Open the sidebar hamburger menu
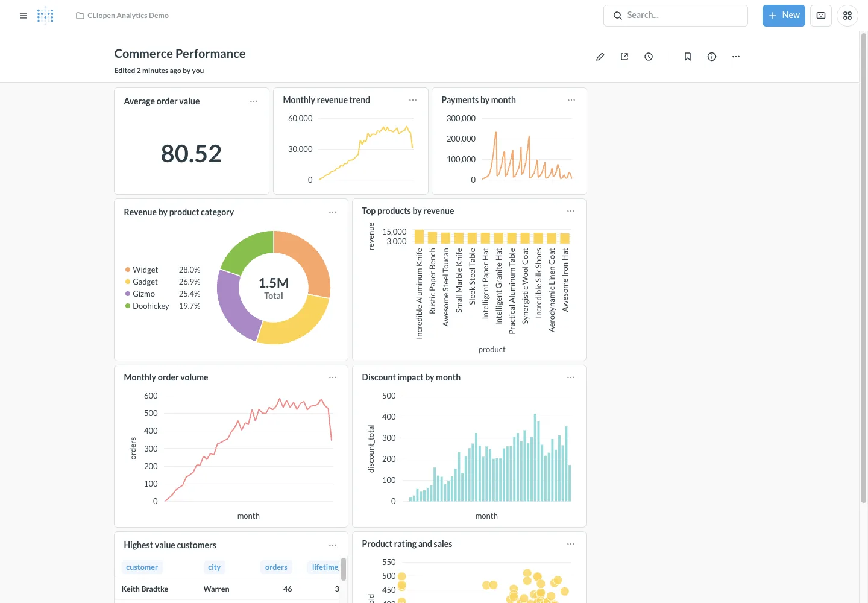 pos(24,16)
